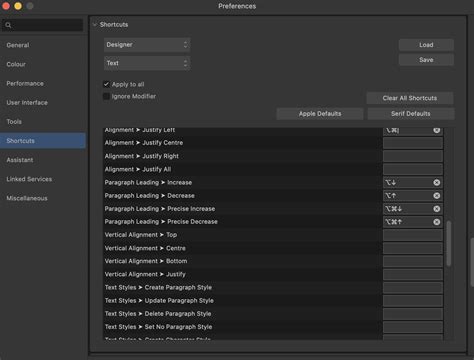Image resolution: width=474 pixels, height=360 pixels.
Task: Open the Performance preferences section
Action: click(x=25, y=83)
